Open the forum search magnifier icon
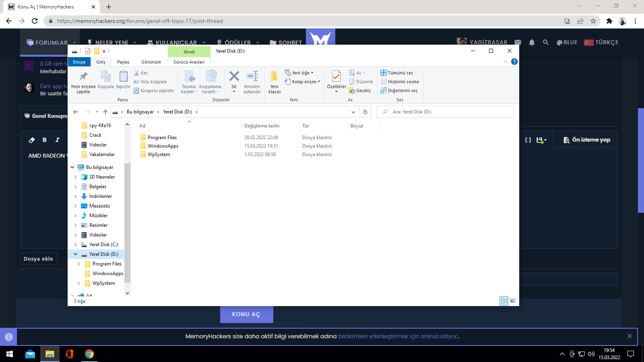The image size is (644, 362). tap(545, 42)
